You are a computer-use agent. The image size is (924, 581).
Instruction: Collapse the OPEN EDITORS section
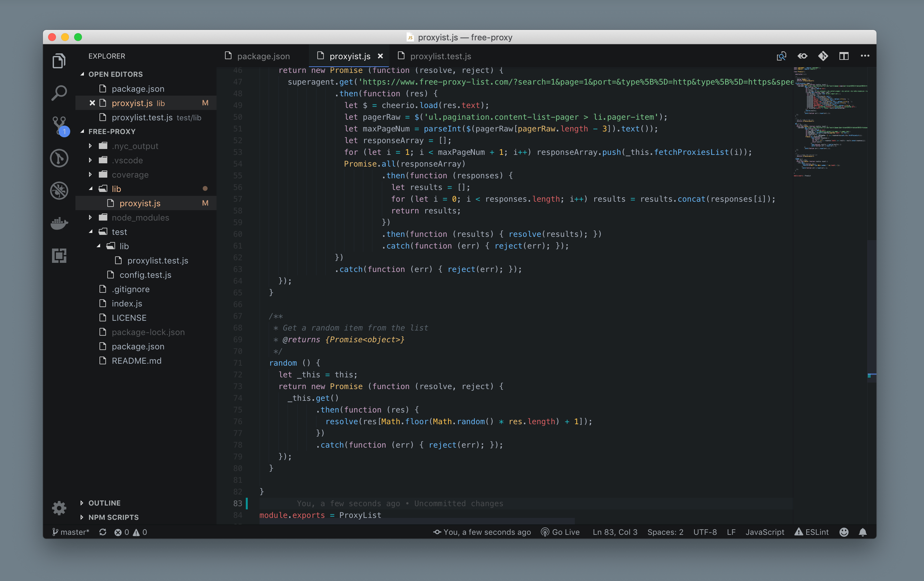coord(115,74)
